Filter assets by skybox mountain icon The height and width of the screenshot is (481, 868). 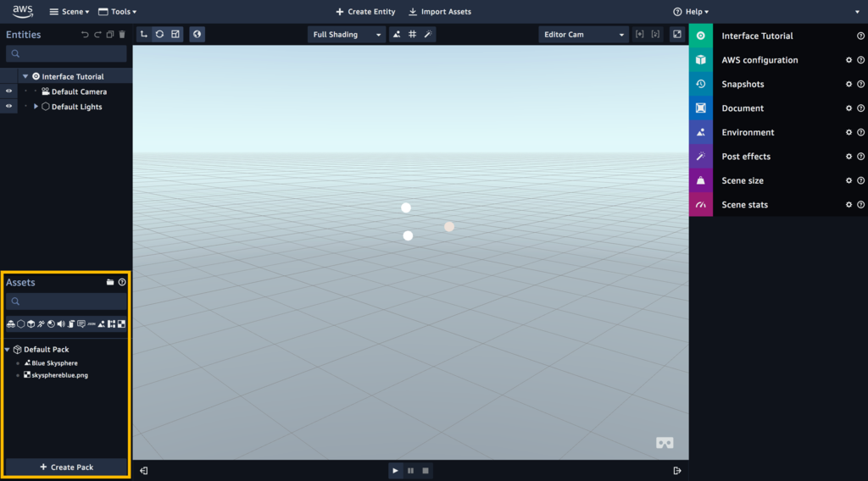[x=102, y=324]
